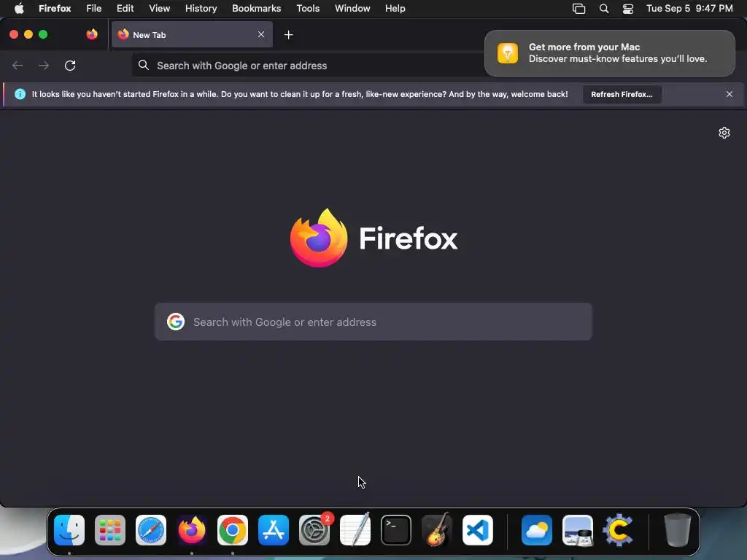Open GarageBand from the Dock
This screenshot has height=560, width=747.
tap(437, 529)
